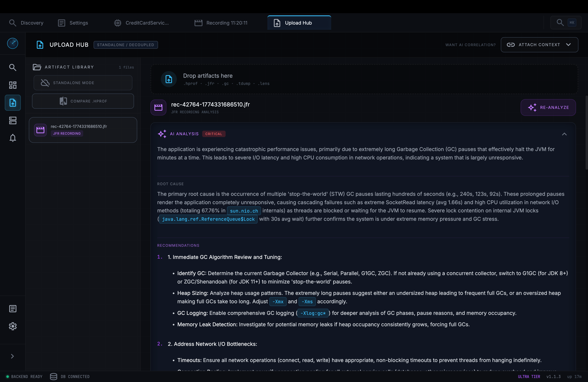This screenshot has width=588, height=382.
Task: Select rec-42764 JFR recording in library
Action: point(83,130)
